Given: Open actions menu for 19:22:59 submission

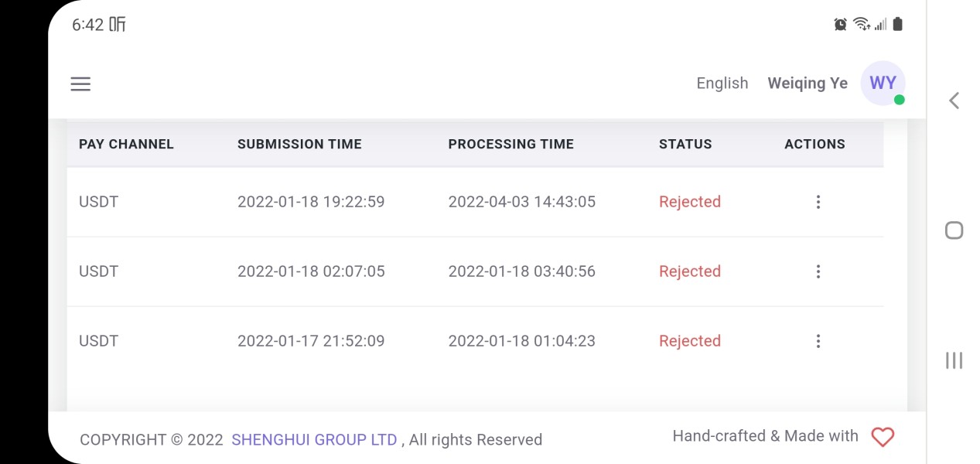Looking at the screenshot, I should coord(818,202).
